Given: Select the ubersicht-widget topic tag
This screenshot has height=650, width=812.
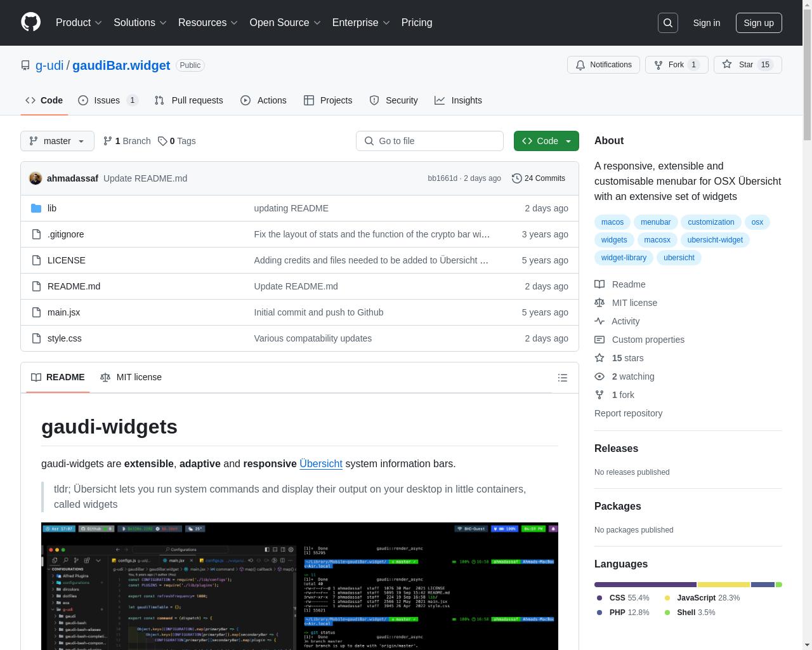Looking at the screenshot, I should (715, 240).
